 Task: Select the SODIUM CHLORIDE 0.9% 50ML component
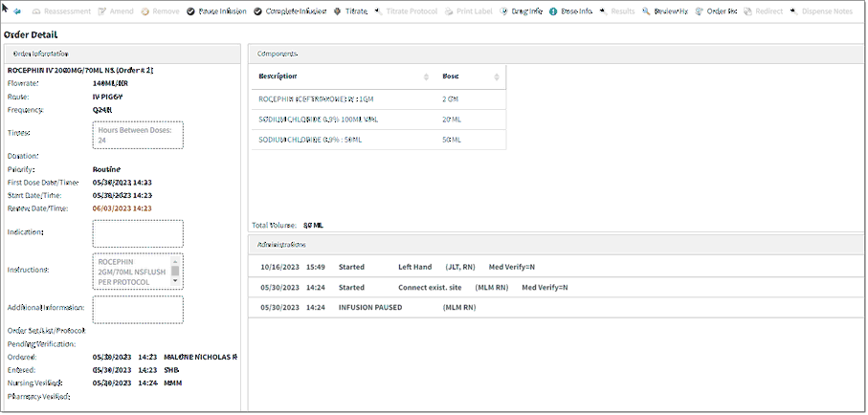click(379, 140)
